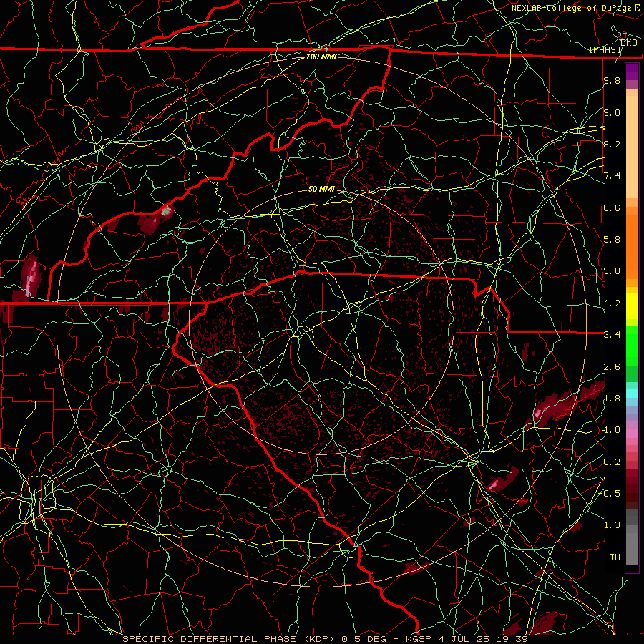Click the -0.5 color scale value
This screenshot has height=644, width=644.
click(610, 493)
